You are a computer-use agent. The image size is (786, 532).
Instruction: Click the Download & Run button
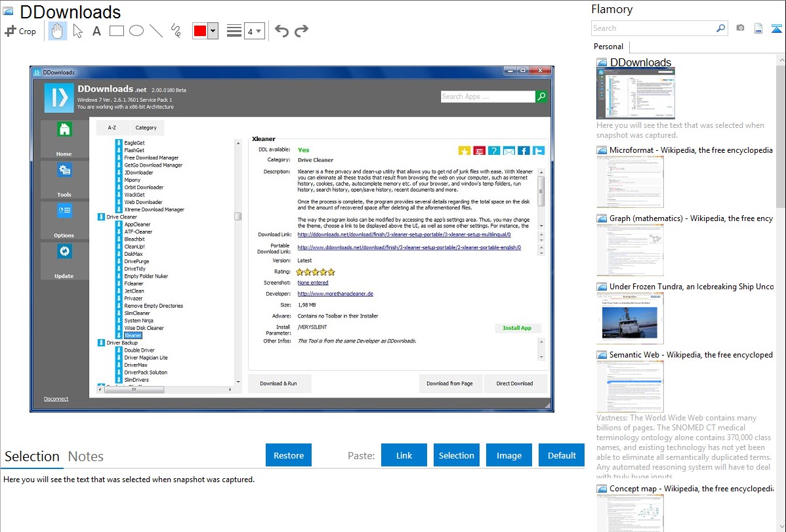pyautogui.click(x=279, y=384)
